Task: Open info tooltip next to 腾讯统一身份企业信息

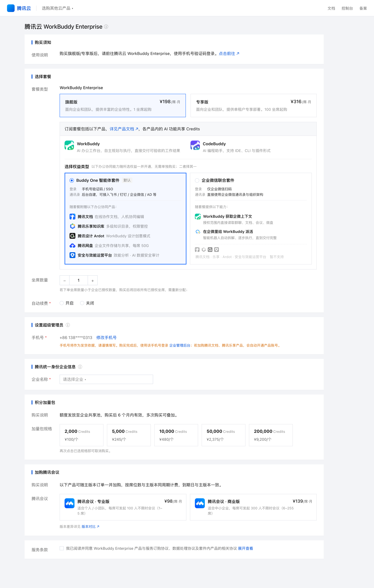Action: click(80, 367)
